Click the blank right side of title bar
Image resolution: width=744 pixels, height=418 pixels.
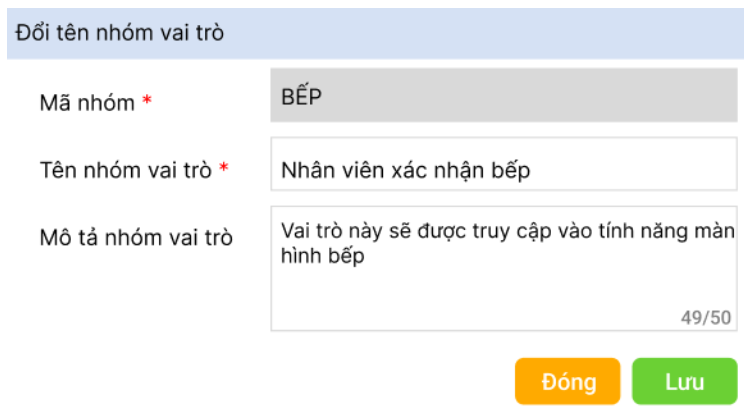point(550,32)
